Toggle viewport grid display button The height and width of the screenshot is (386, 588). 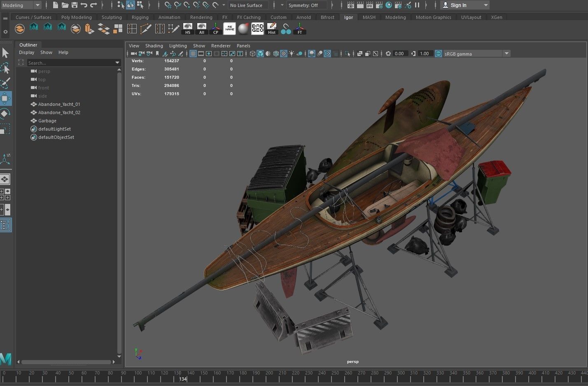(x=193, y=54)
